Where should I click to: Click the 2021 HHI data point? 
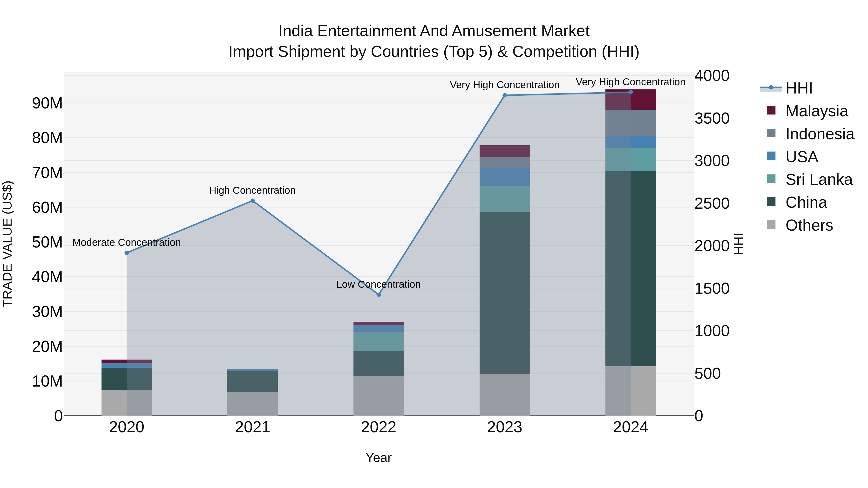tap(253, 201)
